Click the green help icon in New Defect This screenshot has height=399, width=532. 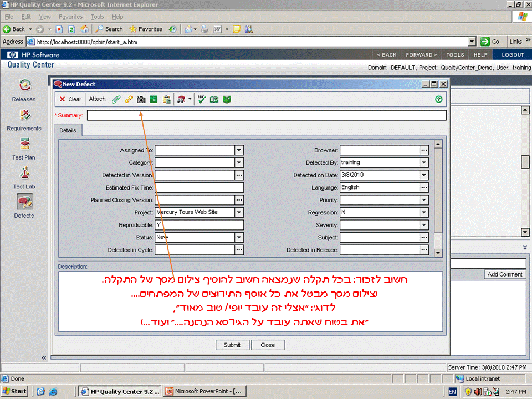(439, 99)
